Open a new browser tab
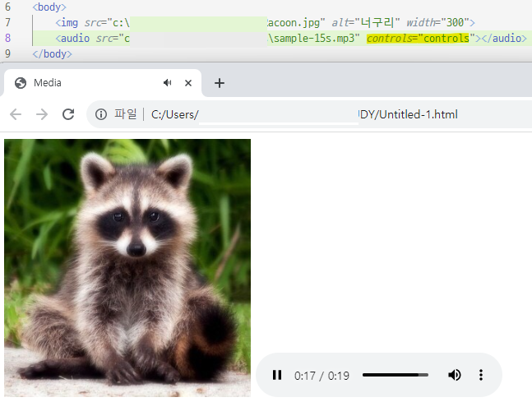The image size is (532, 402). click(220, 83)
